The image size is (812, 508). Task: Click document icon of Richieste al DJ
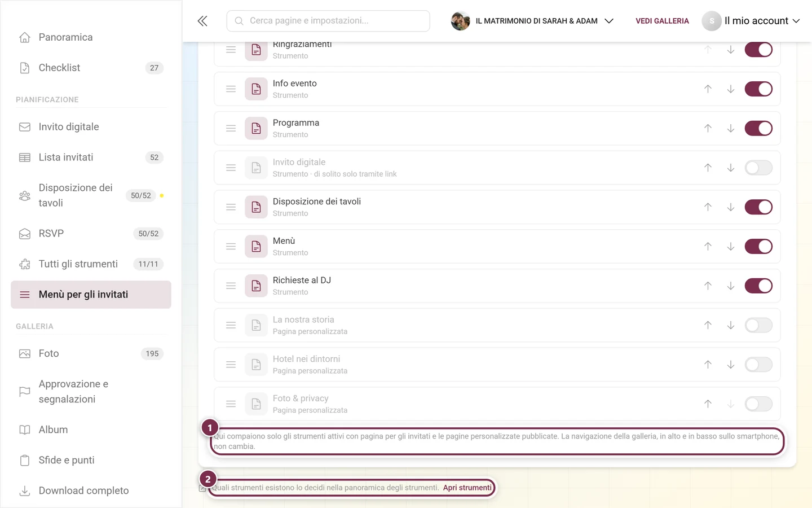point(256,286)
